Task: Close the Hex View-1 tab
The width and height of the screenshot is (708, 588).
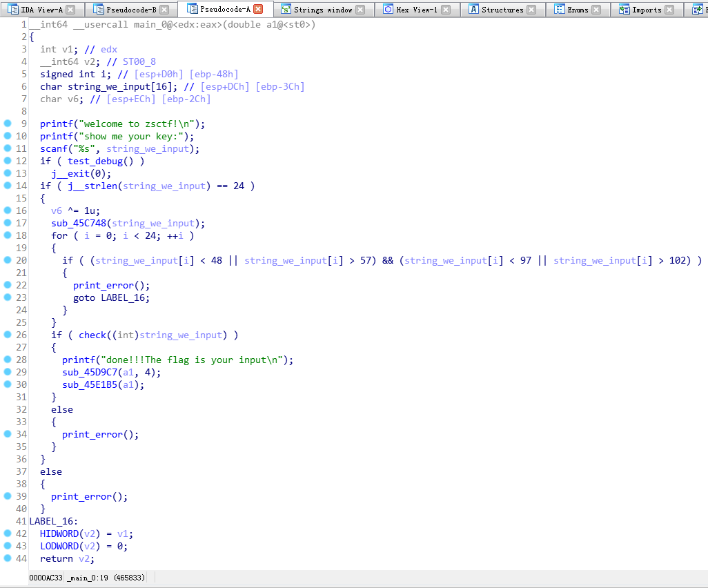Action: [x=446, y=10]
